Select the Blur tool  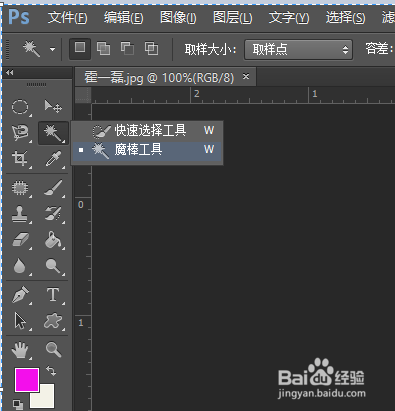coord(20,266)
